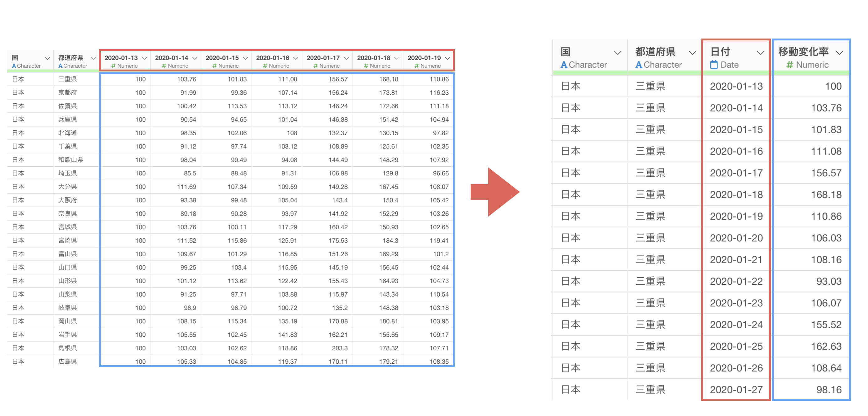868x416 pixels.
Task: Click the Numeric hash icon under 2020-01-18
Action: point(366,66)
